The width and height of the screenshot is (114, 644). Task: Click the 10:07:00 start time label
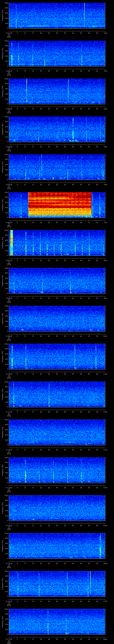(x=9, y=260)
